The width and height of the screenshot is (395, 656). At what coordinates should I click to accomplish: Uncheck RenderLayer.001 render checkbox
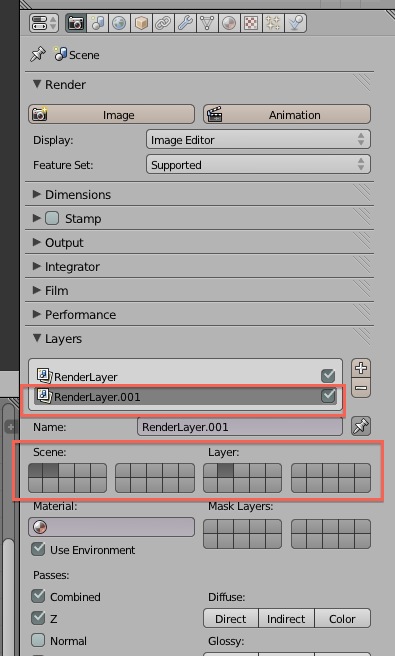coord(328,395)
